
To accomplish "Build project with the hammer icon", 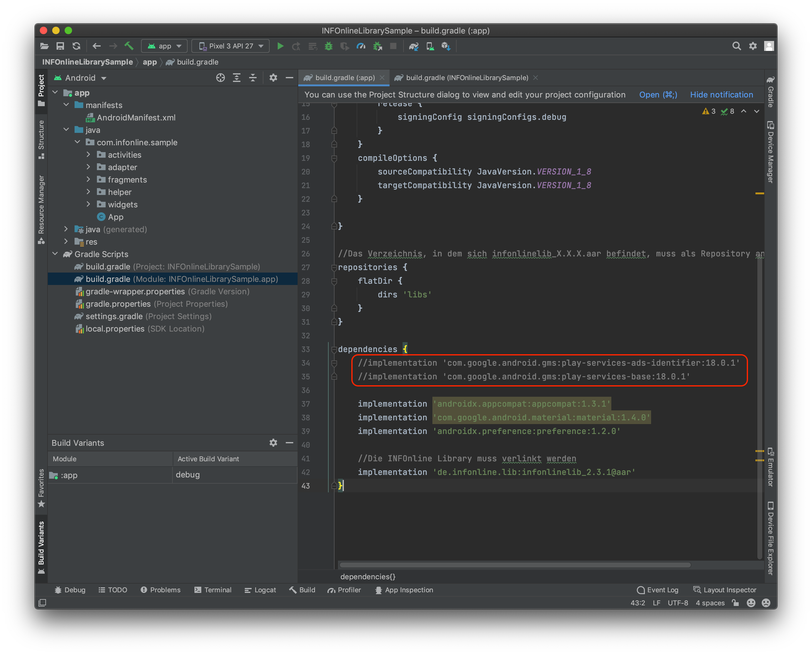I will [129, 46].
